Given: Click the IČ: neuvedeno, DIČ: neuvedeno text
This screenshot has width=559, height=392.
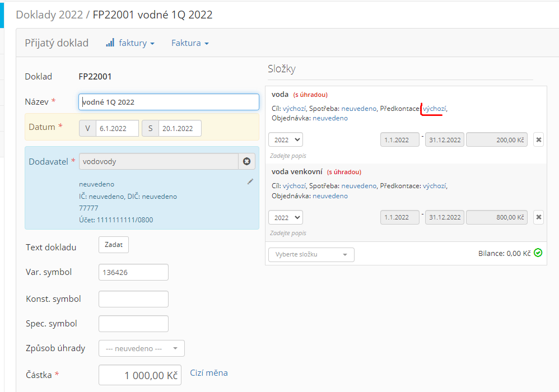Looking at the screenshot, I should (x=128, y=197).
